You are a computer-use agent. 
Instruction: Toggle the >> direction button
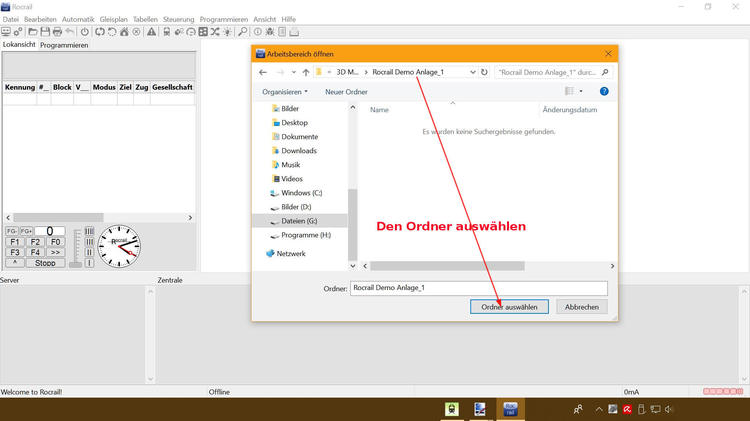pos(55,252)
